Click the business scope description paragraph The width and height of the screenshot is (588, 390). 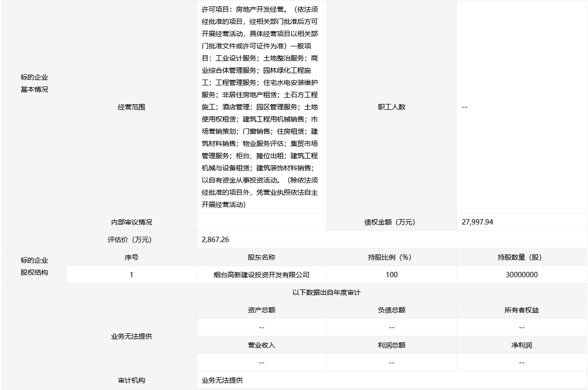pyautogui.click(x=260, y=107)
